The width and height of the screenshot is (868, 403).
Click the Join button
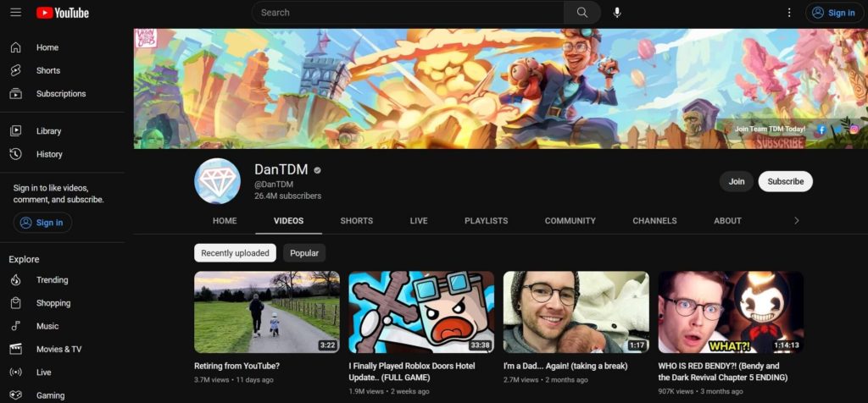click(x=737, y=181)
